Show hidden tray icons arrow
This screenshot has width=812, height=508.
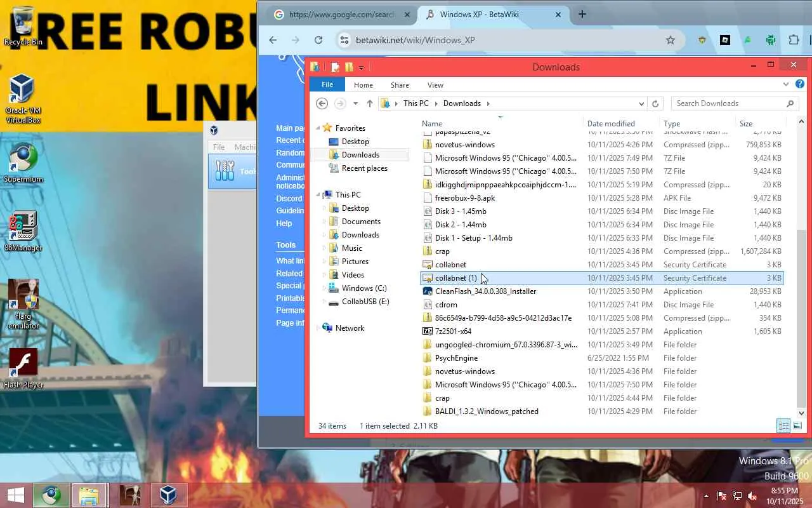(706, 496)
